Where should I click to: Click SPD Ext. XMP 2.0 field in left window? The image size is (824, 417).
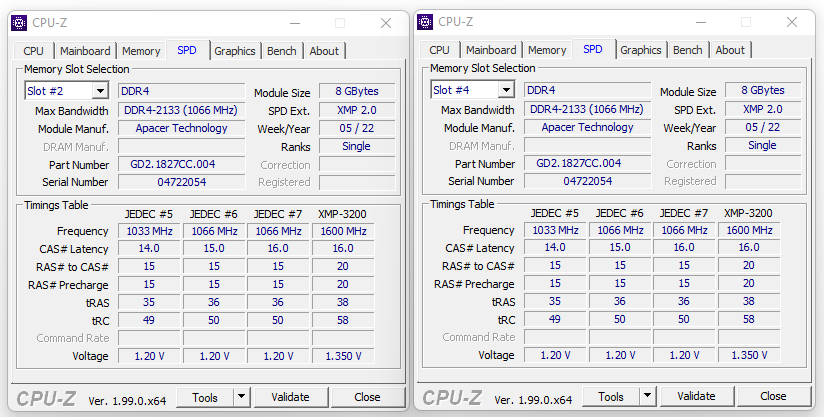pos(357,110)
